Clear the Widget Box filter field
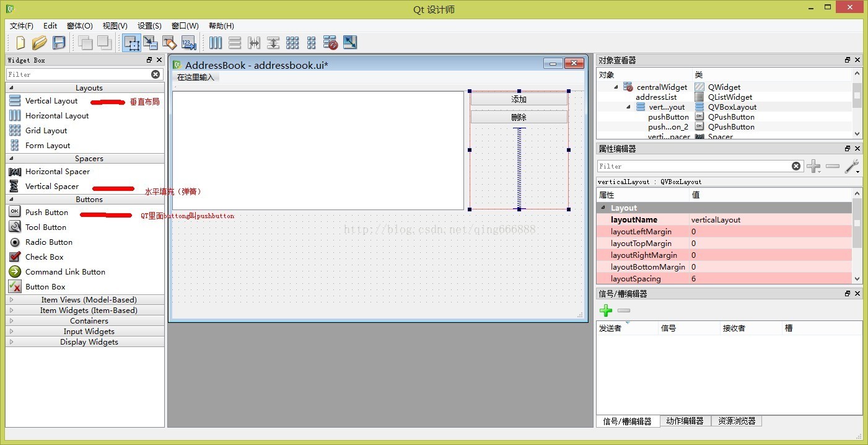 (x=156, y=74)
